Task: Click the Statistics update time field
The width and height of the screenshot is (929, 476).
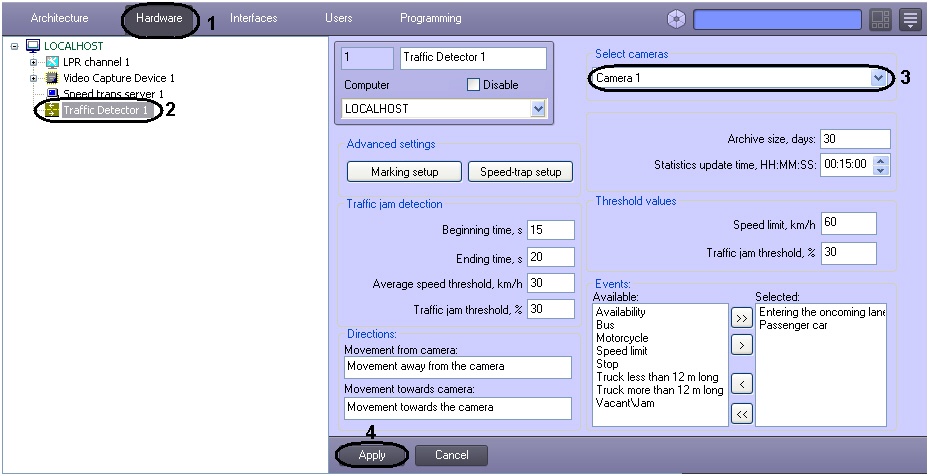Action: tap(847, 164)
